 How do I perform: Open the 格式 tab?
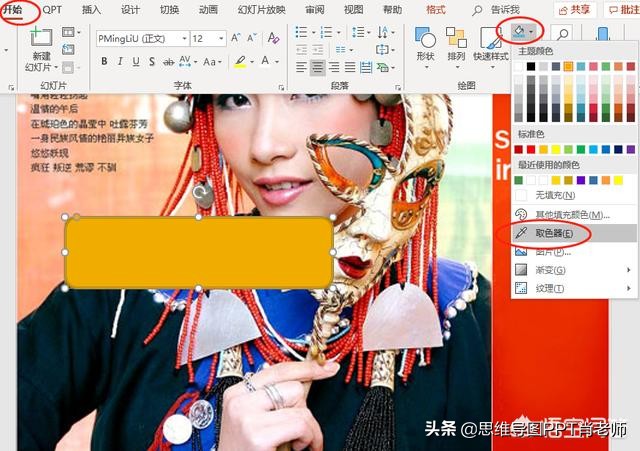(x=436, y=10)
